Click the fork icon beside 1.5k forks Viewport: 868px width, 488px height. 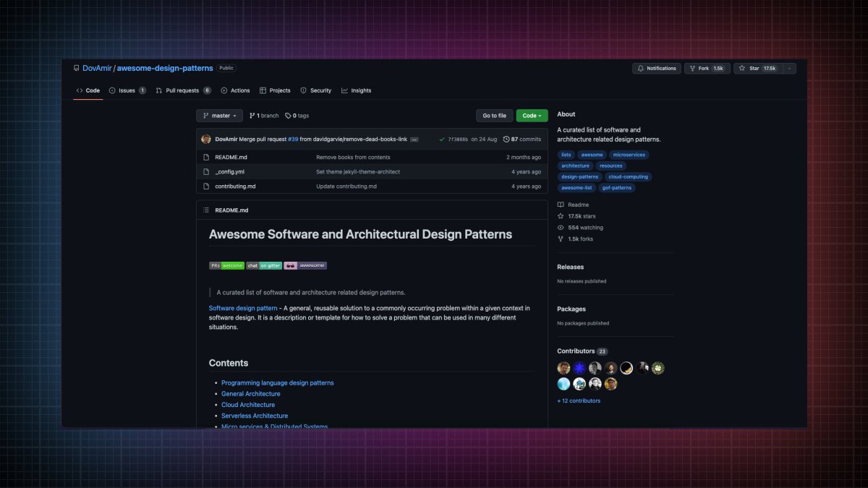pos(560,239)
